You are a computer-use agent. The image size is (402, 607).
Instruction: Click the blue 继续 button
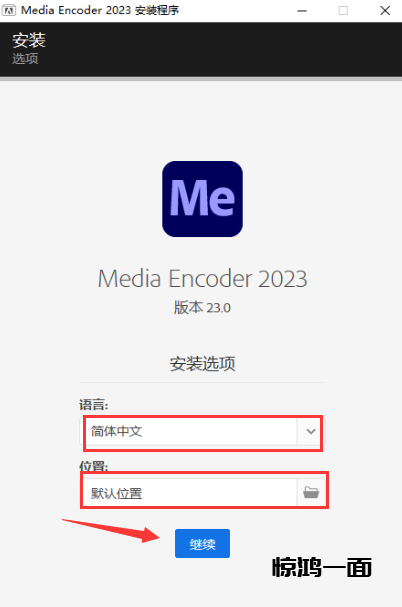(x=202, y=543)
